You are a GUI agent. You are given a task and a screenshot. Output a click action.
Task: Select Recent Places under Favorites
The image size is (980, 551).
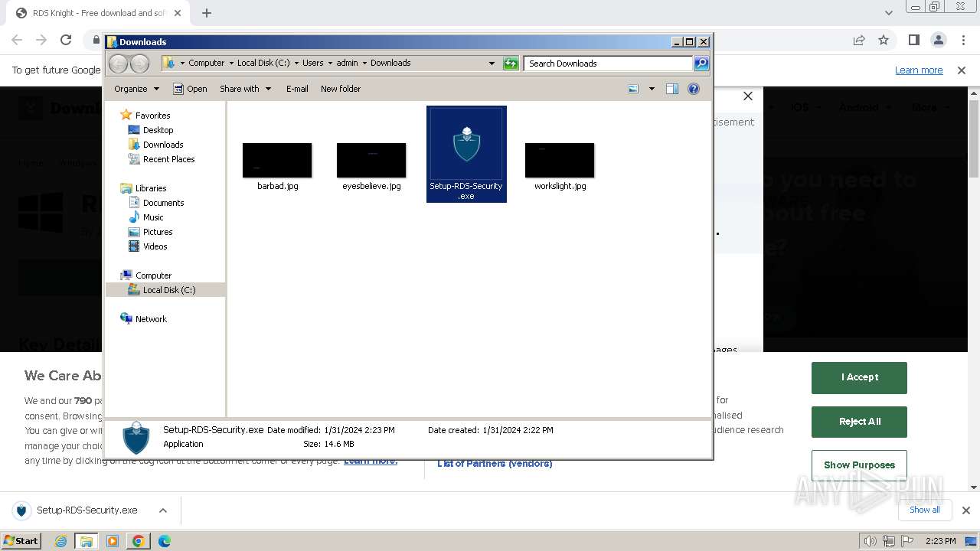click(x=168, y=159)
